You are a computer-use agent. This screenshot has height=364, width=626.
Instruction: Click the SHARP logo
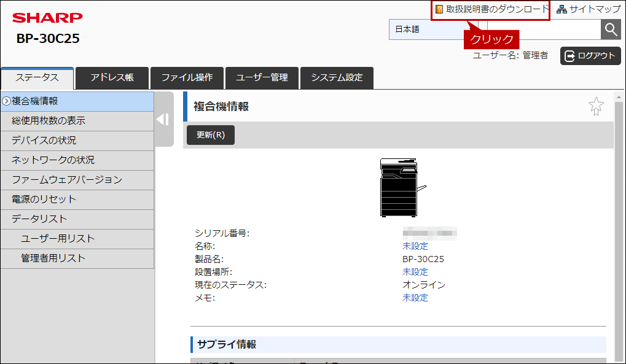[47, 18]
